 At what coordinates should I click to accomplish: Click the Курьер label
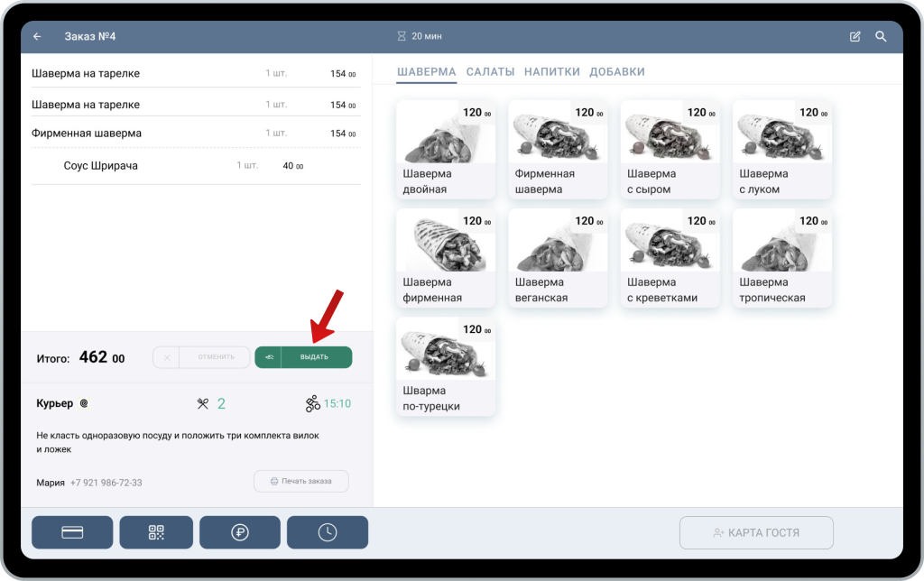55,403
